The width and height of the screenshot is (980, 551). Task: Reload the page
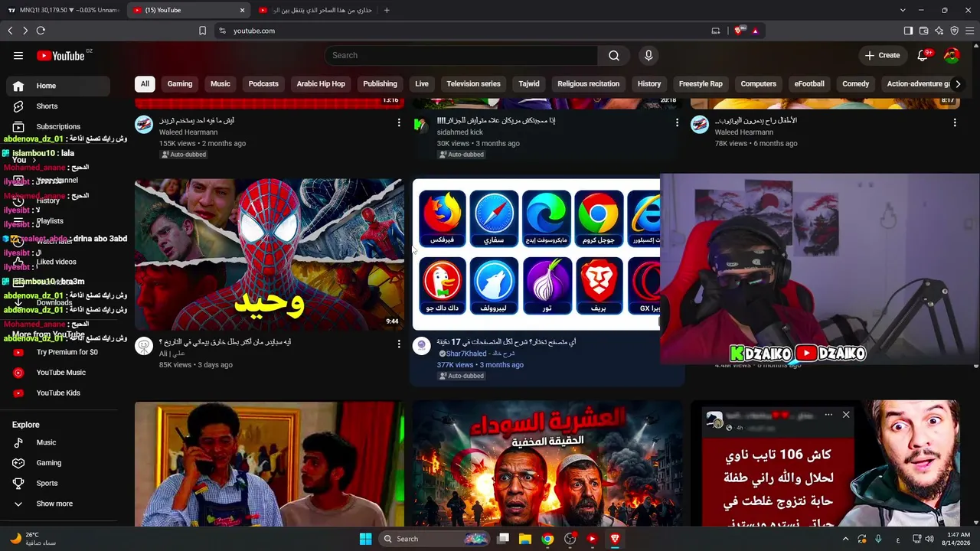point(41,31)
